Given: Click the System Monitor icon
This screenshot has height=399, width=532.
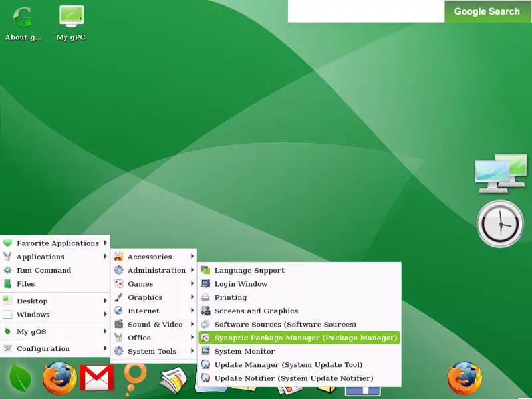Looking at the screenshot, I should point(205,351).
